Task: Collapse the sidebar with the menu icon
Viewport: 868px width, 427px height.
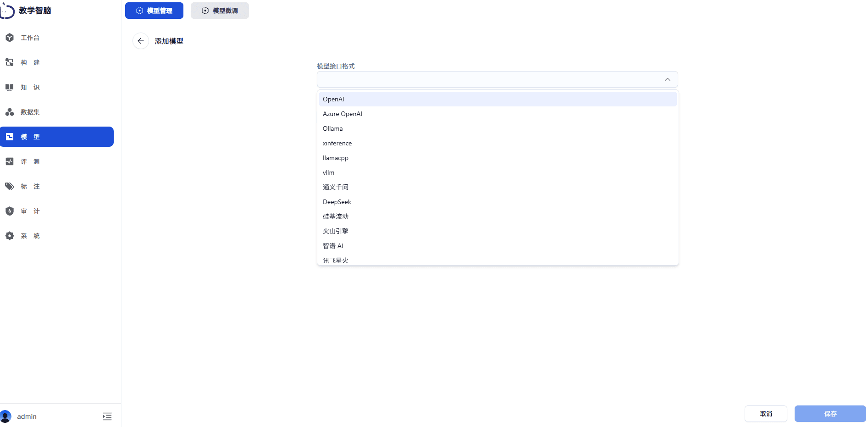Action: pyautogui.click(x=107, y=416)
